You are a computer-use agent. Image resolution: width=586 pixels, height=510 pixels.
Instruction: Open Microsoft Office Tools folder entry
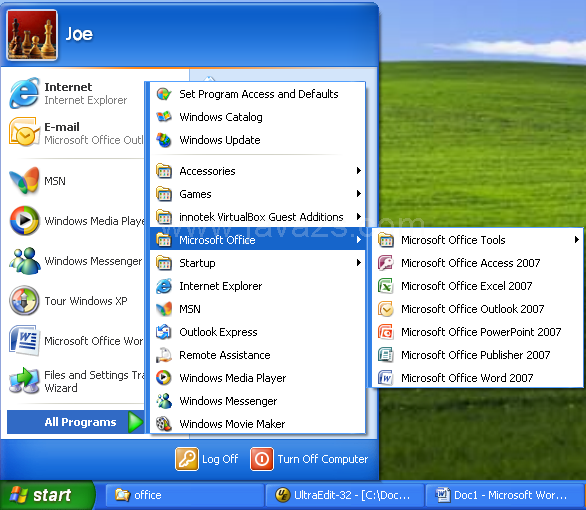[478, 240]
